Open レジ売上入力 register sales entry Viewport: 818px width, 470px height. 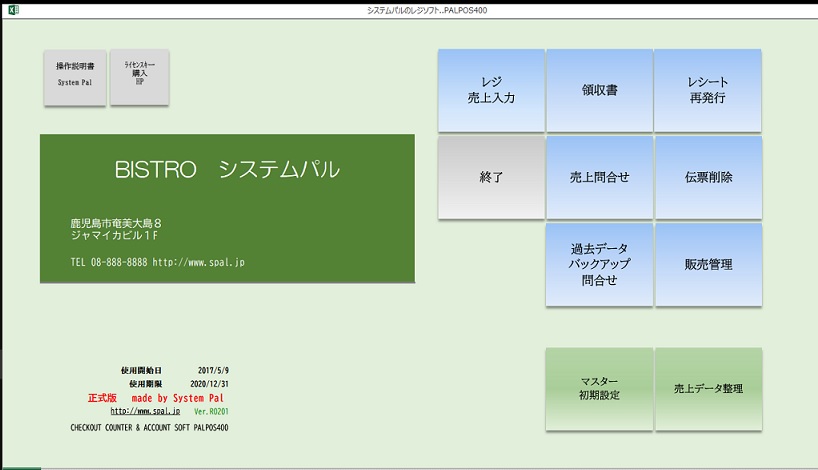click(x=491, y=91)
